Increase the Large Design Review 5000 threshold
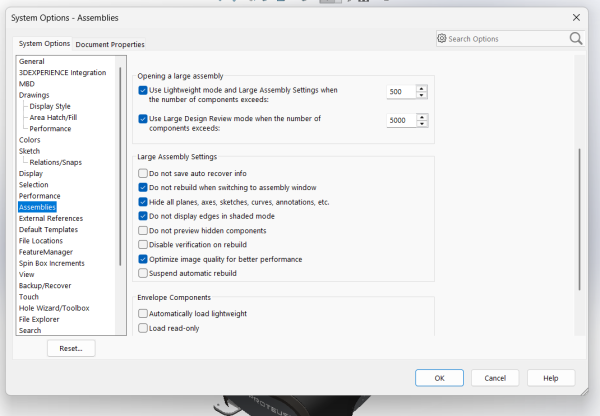 tap(422, 117)
